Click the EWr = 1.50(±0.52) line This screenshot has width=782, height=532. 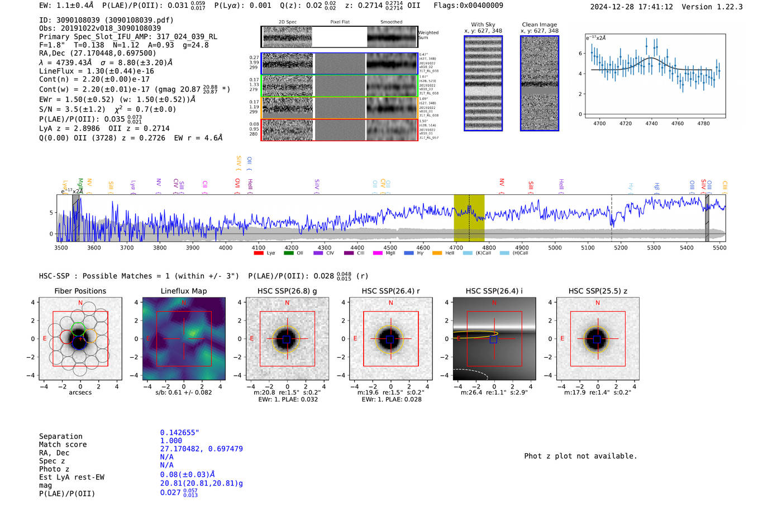point(117,99)
